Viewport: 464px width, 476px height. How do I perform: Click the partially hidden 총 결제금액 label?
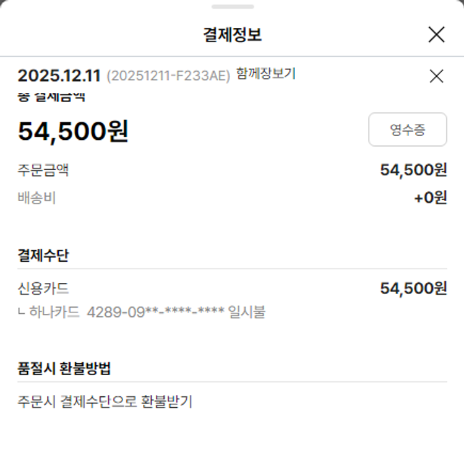(51, 97)
